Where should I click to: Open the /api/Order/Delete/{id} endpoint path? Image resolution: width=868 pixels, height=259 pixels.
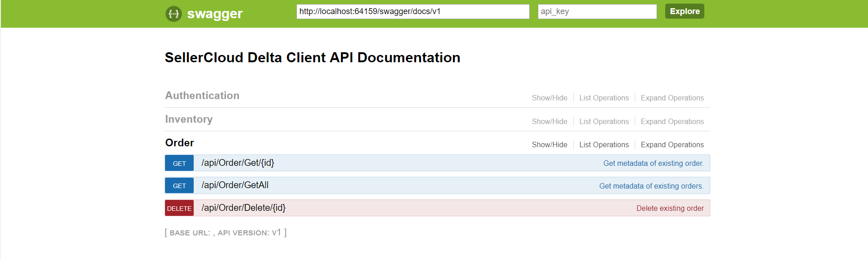coord(244,208)
